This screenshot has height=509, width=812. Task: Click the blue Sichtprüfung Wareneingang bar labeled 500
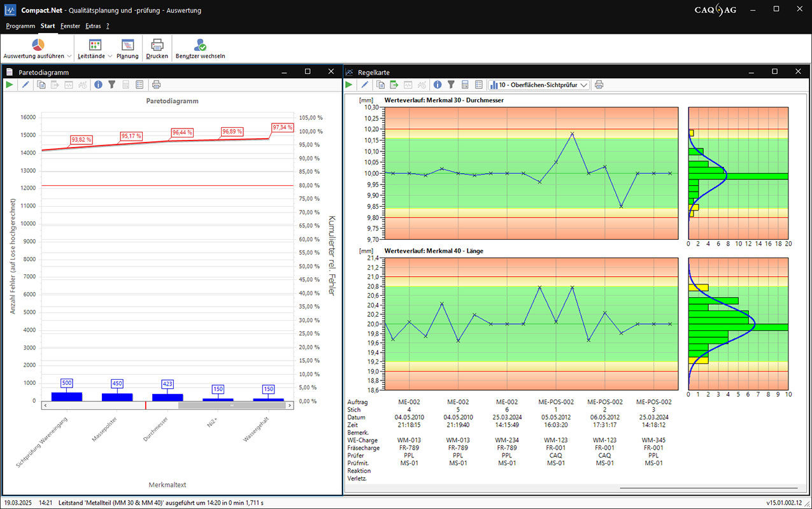(67, 396)
